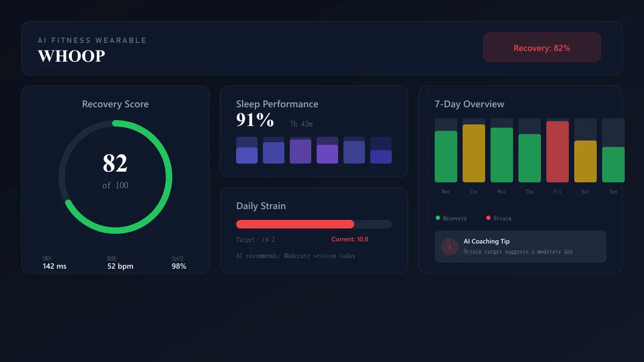Click the 82 score value
Screen dimensions: 644x362
115,164
